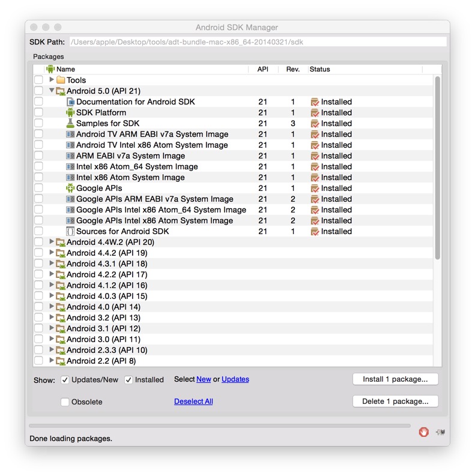Click the Samples for SDK flask icon
The image size is (475, 476).
pos(70,123)
